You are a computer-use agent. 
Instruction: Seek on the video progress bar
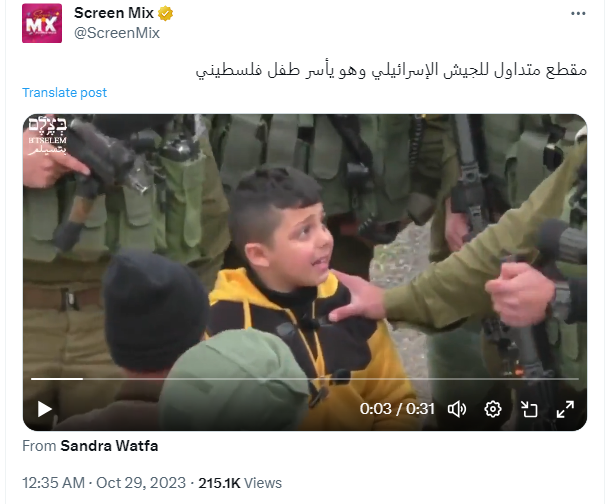305,378
